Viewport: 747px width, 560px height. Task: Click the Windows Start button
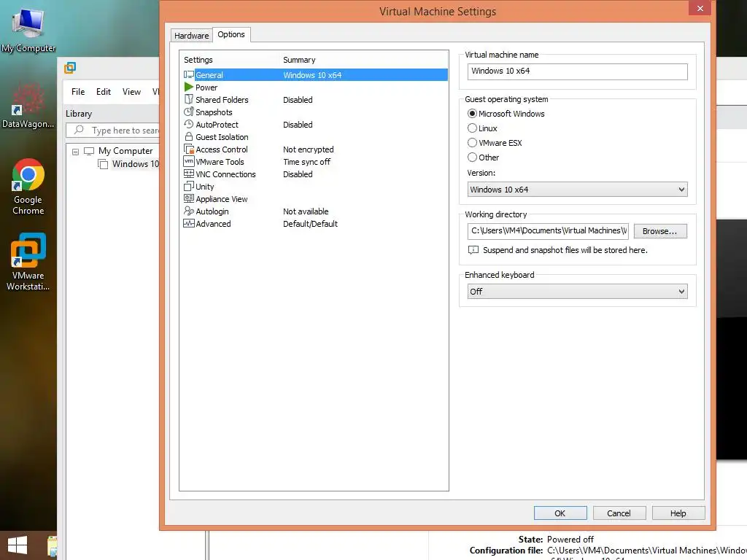pyautogui.click(x=18, y=545)
